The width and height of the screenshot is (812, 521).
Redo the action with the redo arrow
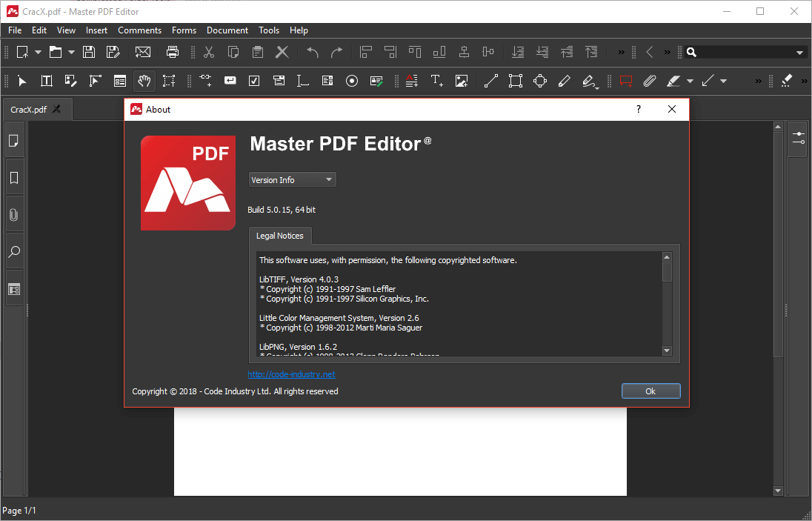(336, 52)
